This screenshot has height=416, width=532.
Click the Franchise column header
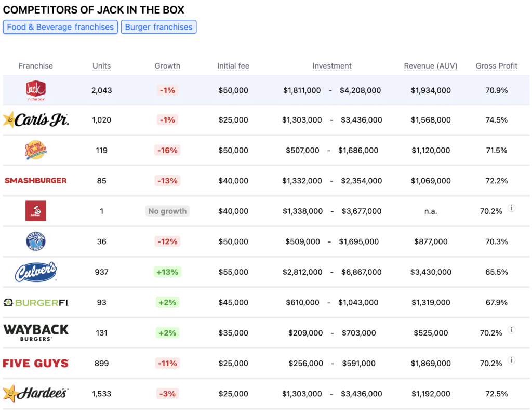(x=36, y=66)
